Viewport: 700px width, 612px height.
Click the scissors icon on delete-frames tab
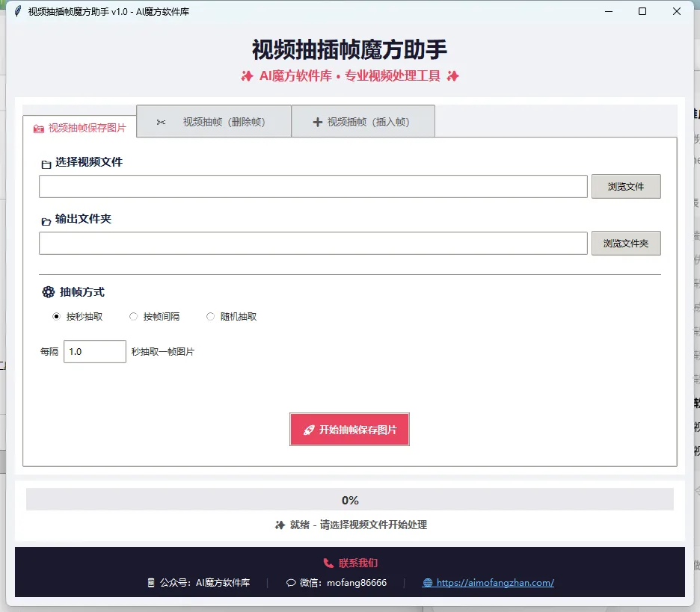(161, 122)
